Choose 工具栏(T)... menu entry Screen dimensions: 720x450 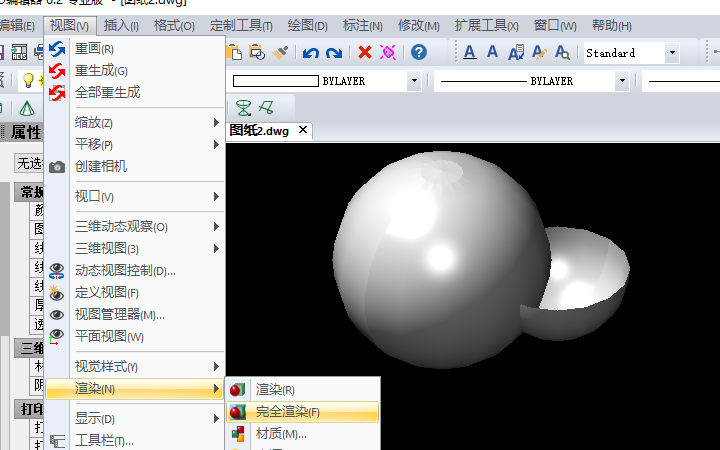coord(135,441)
